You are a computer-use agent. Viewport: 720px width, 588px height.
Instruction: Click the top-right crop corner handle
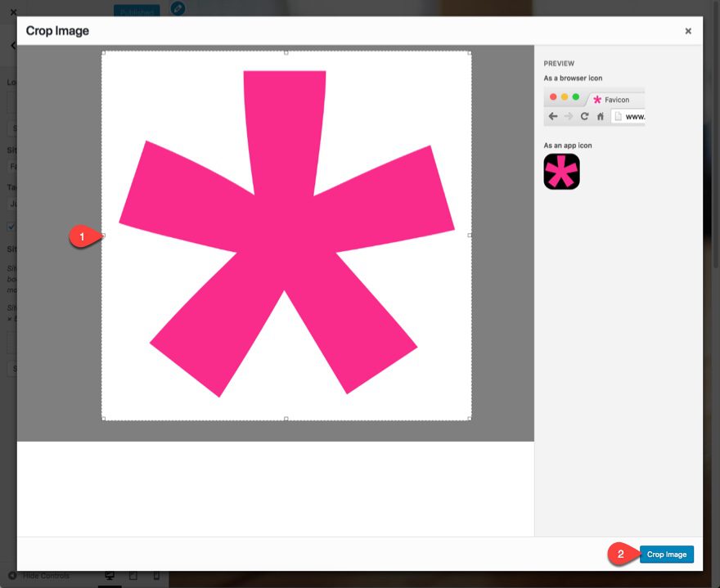click(x=470, y=52)
